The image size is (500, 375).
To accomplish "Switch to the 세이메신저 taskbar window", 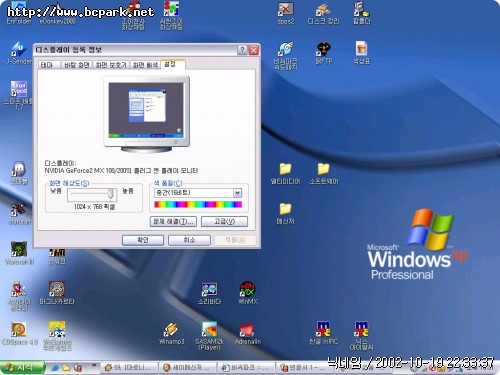I will [x=188, y=368].
